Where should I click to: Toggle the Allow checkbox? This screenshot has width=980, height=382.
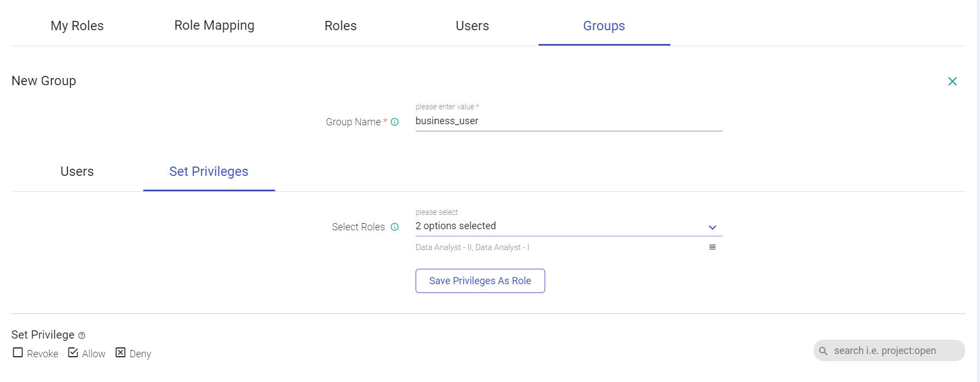coord(73,352)
